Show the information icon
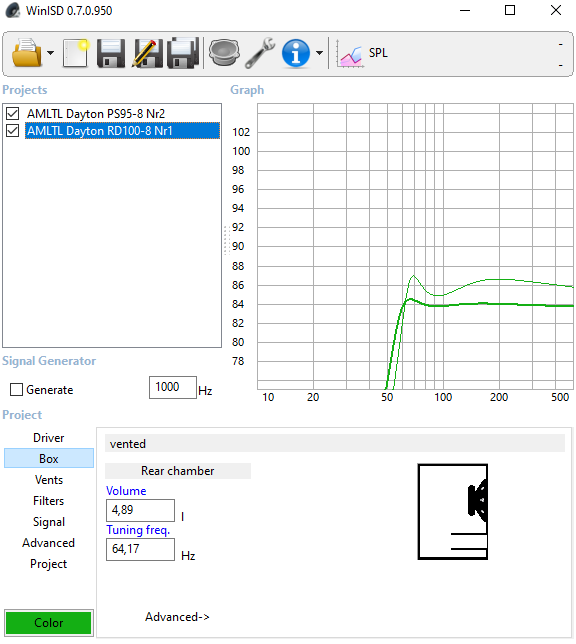 [x=296, y=53]
